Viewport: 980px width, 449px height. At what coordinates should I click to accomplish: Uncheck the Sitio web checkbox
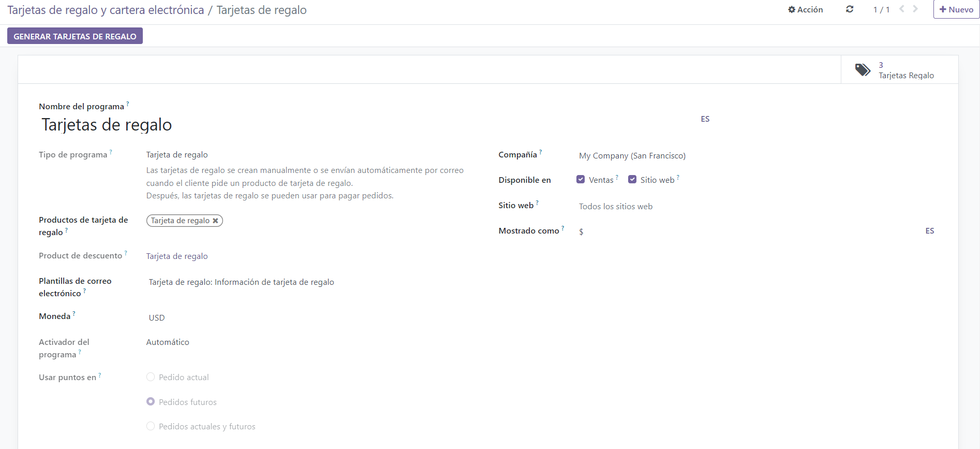pos(632,180)
